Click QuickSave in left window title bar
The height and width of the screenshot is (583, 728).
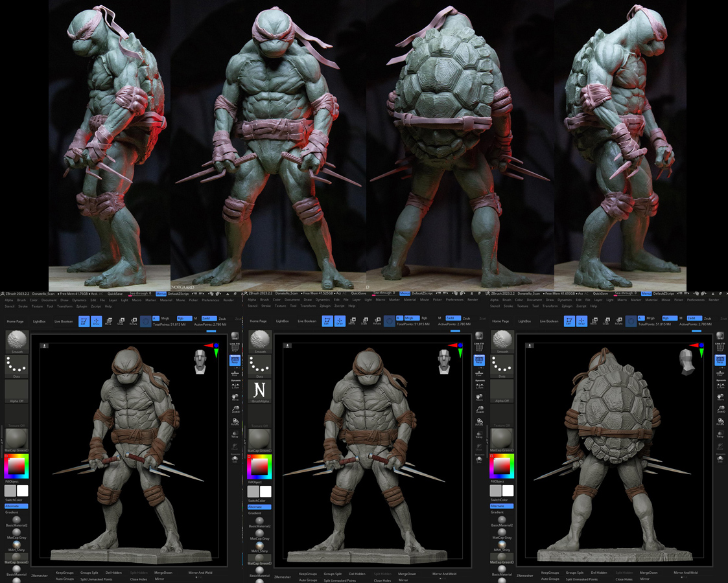coord(115,293)
